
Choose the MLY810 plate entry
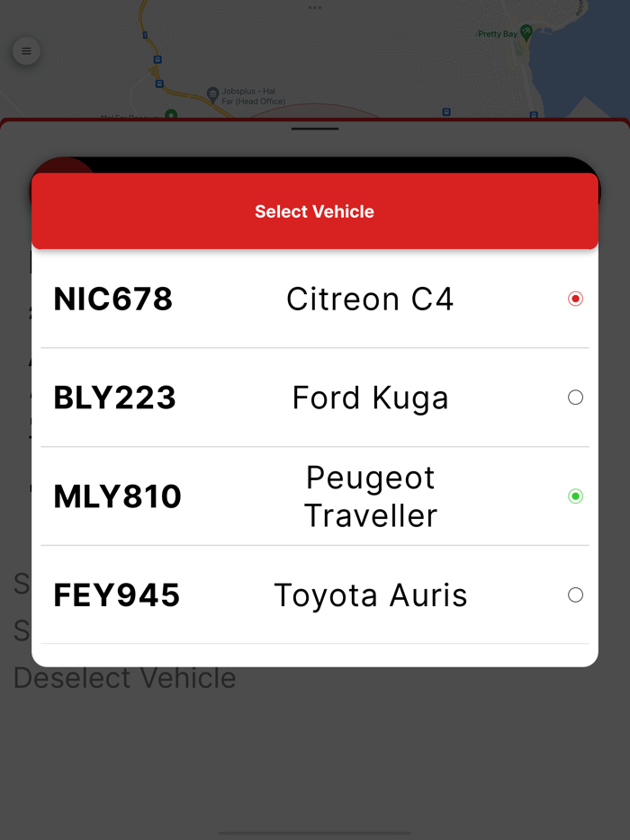(x=118, y=496)
